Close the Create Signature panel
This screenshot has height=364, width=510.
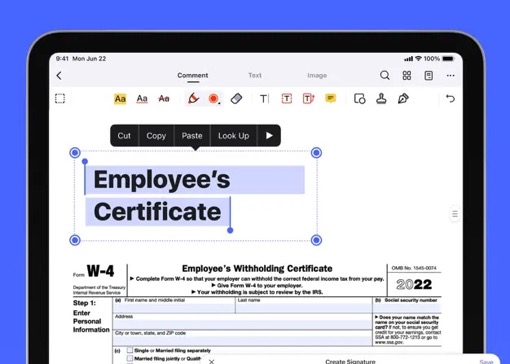tap(211, 361)
